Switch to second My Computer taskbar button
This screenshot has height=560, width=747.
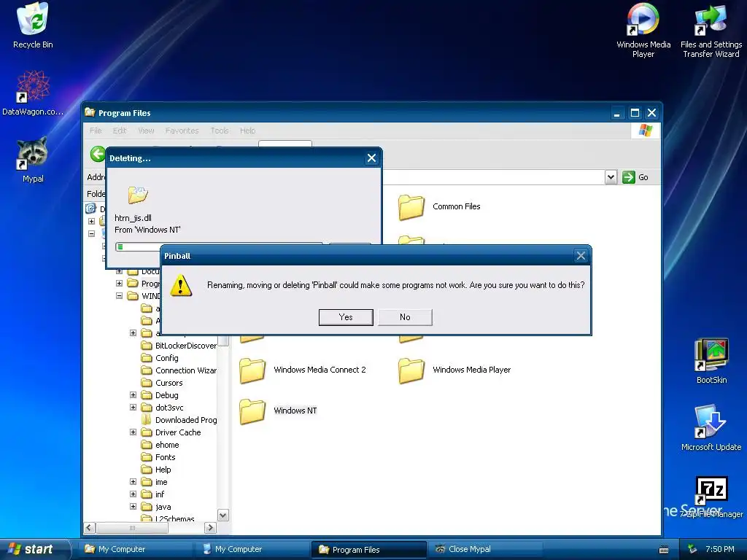click(x=252, y=550)
